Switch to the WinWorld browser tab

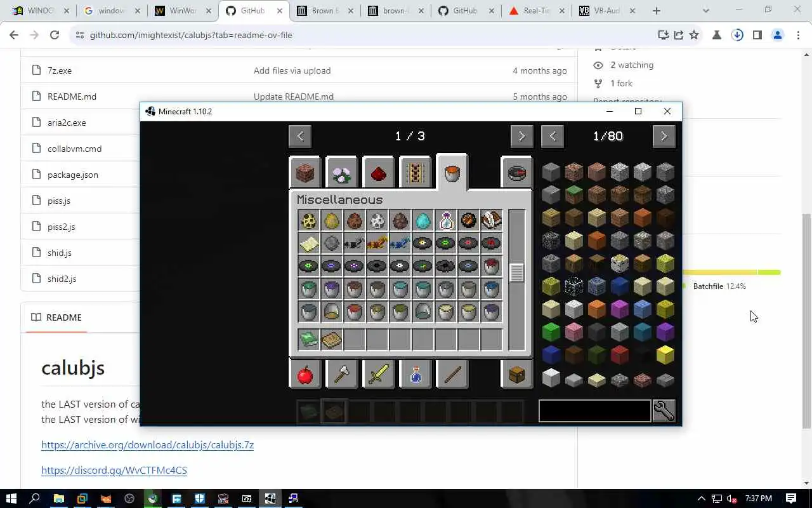183,11
